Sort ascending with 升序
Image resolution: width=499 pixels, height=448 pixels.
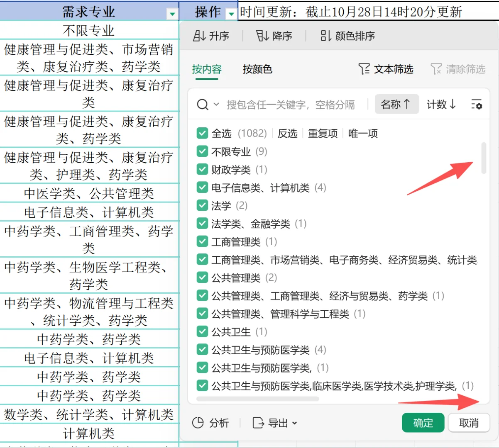(211, 36)
